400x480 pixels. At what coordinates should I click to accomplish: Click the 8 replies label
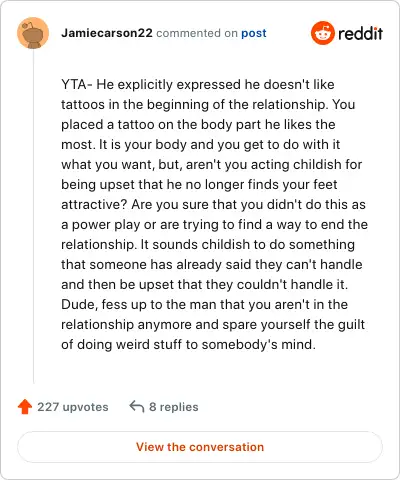click(x=174, y=407)
